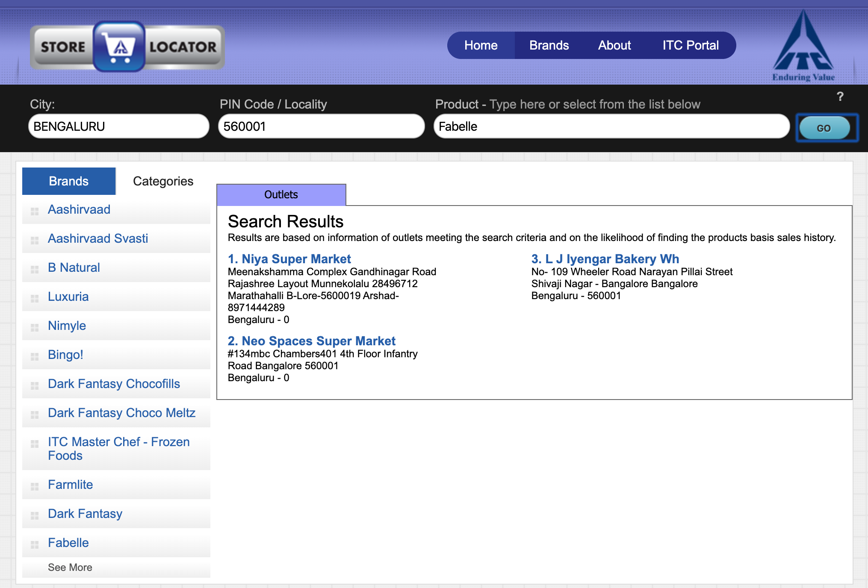Open the Niya Super Market result
The image size is (868, 588).
(289, 259)
